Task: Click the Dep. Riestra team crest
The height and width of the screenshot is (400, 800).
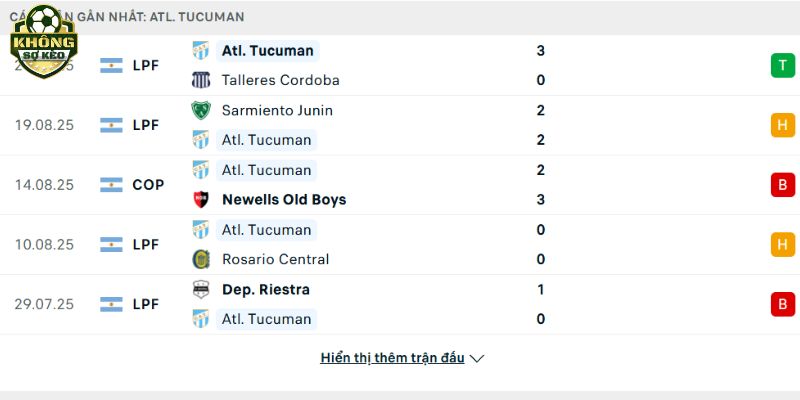Action: [201, 289]
